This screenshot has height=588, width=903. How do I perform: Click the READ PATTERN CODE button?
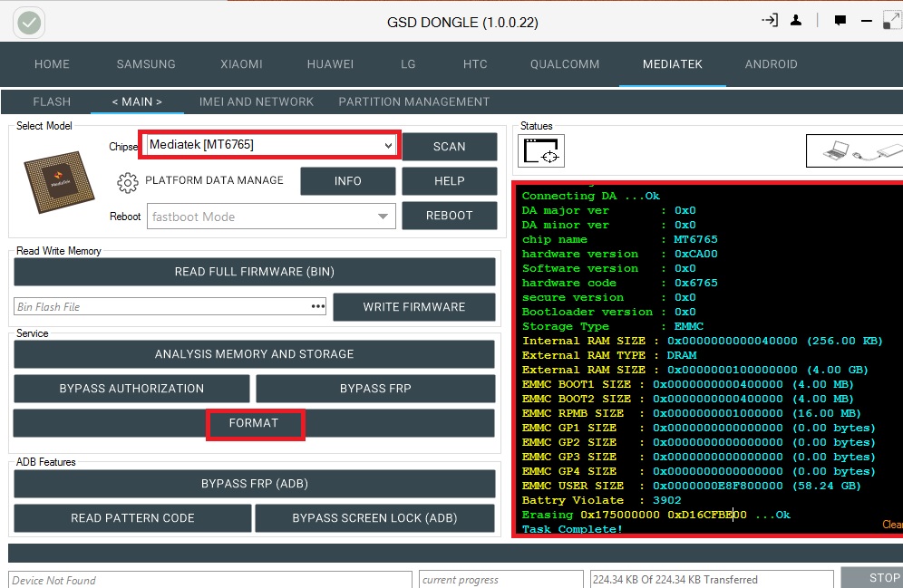(x=132, y=518)
